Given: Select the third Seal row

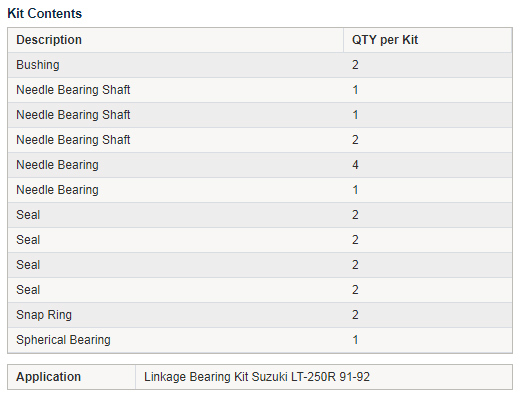Looking at the screenshot, I should 260,265.
